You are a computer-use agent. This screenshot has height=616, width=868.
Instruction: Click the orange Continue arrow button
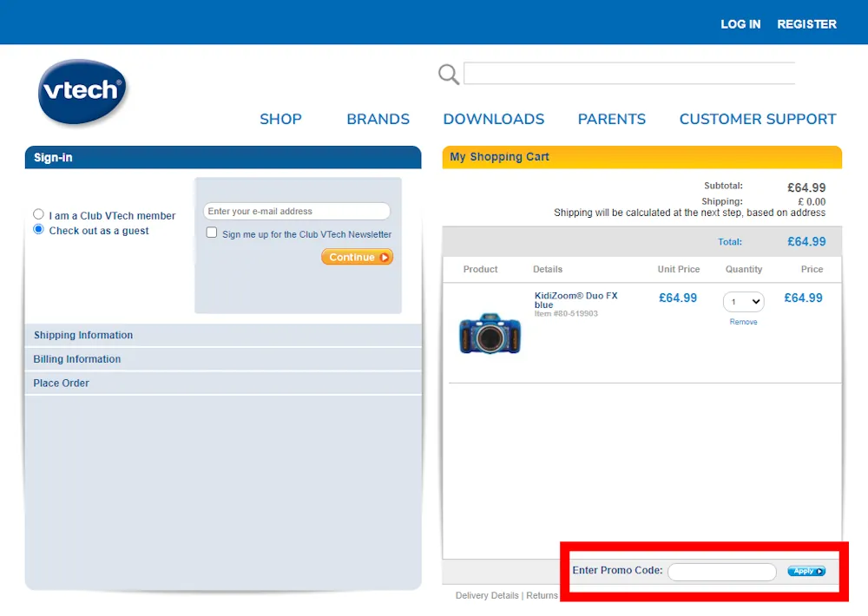357,257
